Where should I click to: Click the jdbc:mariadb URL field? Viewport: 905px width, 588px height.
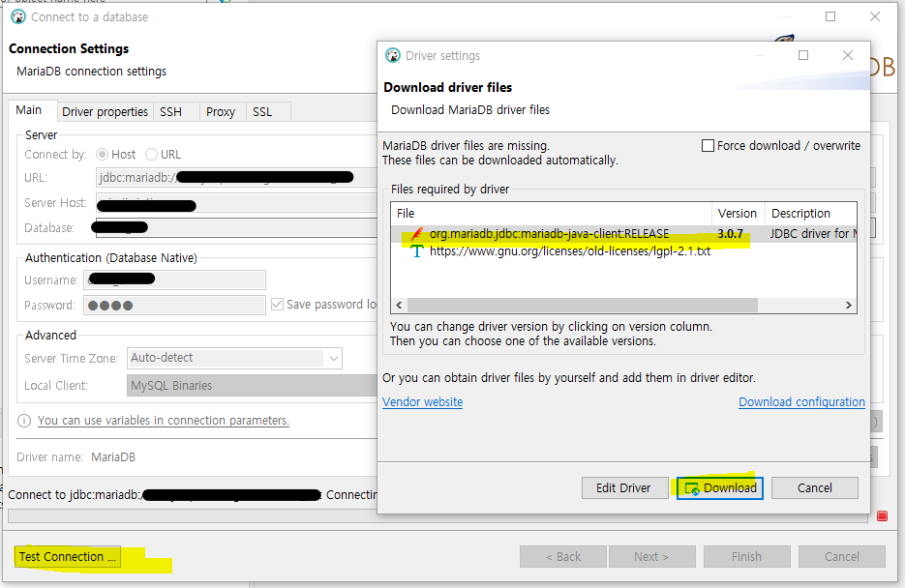click(x=236, y=178)
